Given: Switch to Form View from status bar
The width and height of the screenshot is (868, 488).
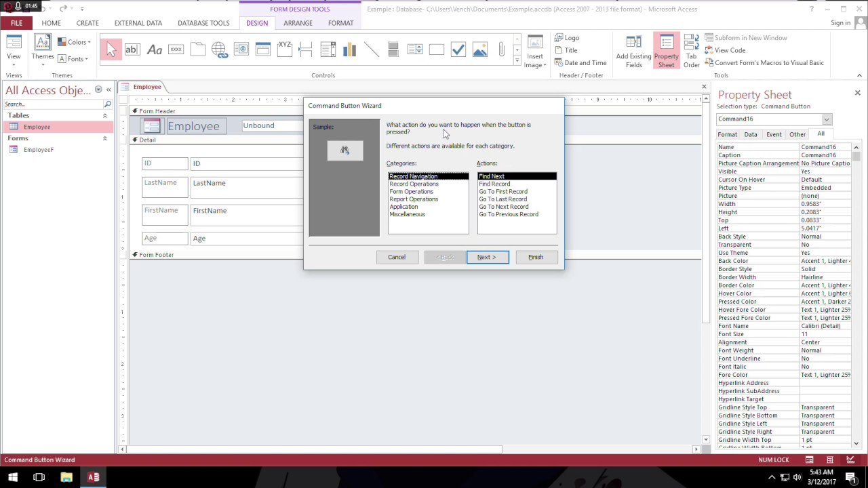Looking at the screenshot, I should (809, 460).
